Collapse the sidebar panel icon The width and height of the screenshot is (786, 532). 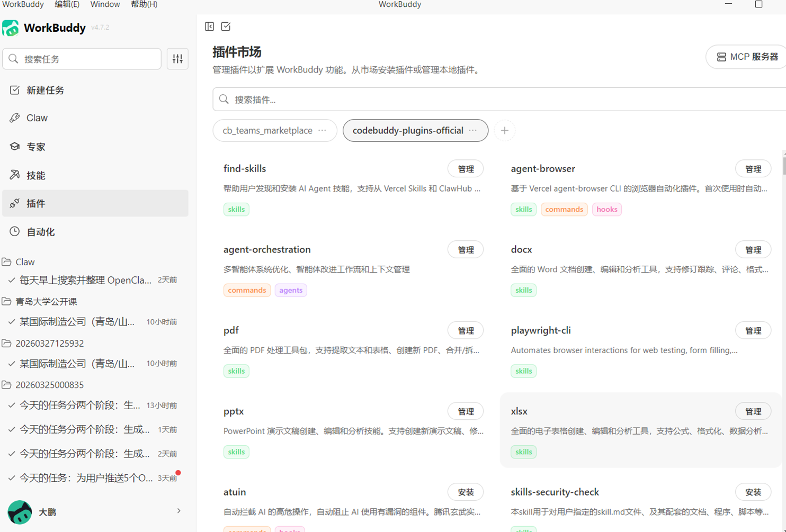(x=209, y=26)
